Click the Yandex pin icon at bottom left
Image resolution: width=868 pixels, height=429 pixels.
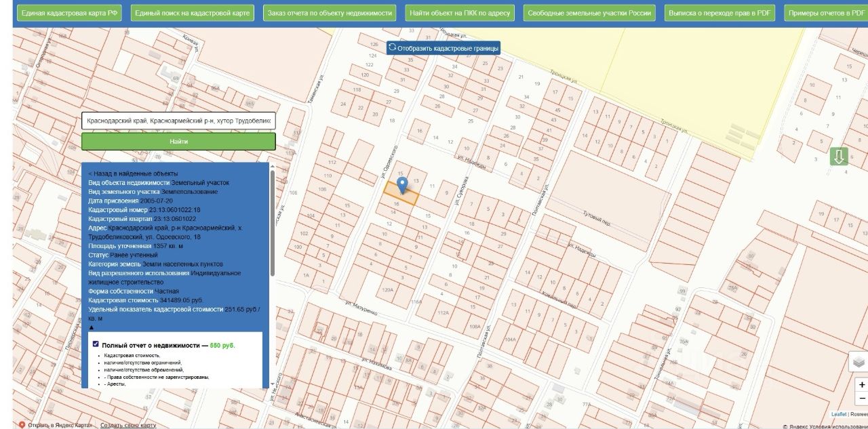click(x=22, y=425)
